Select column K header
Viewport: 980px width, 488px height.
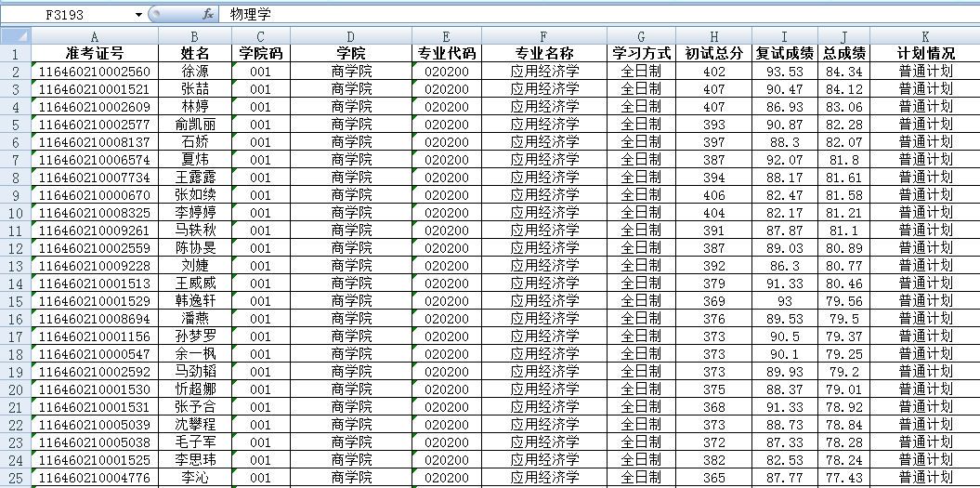pyautogui.click(x=925, y=35)
